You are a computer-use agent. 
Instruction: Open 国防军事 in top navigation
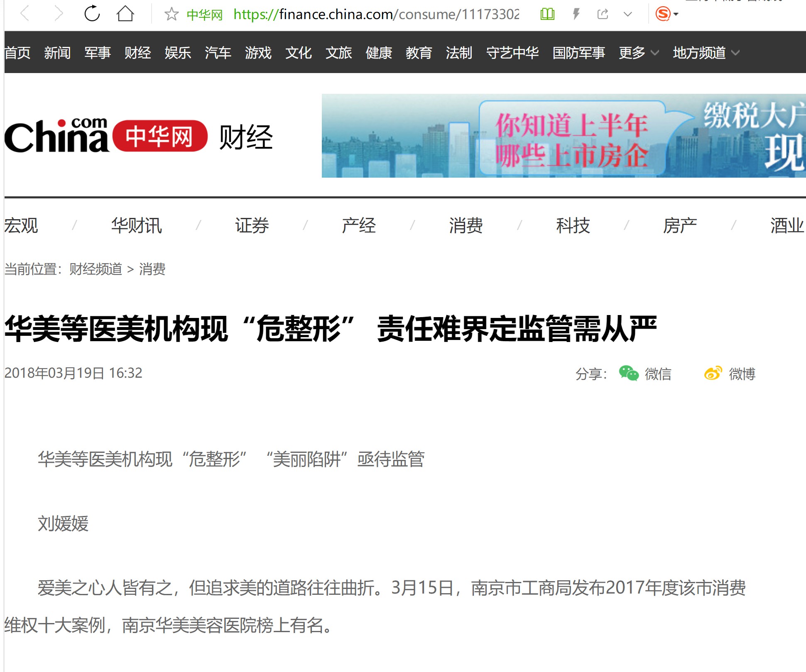click(579, 53)
